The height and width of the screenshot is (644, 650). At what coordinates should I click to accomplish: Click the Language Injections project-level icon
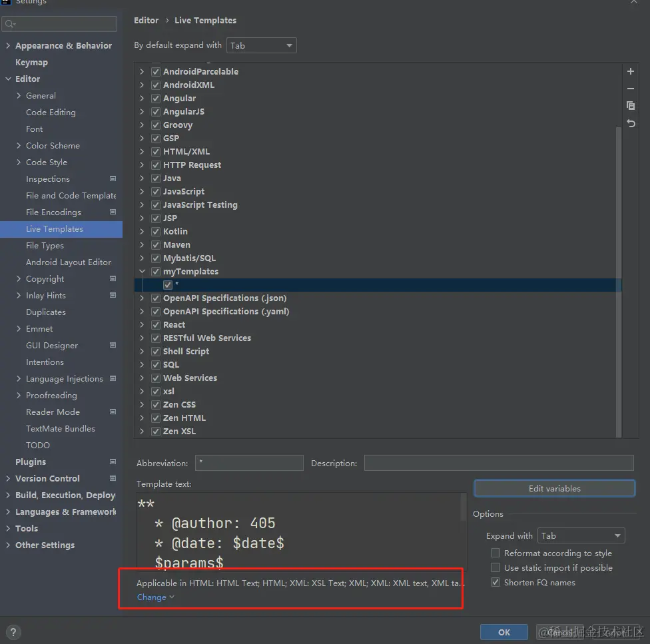point(113,378)
